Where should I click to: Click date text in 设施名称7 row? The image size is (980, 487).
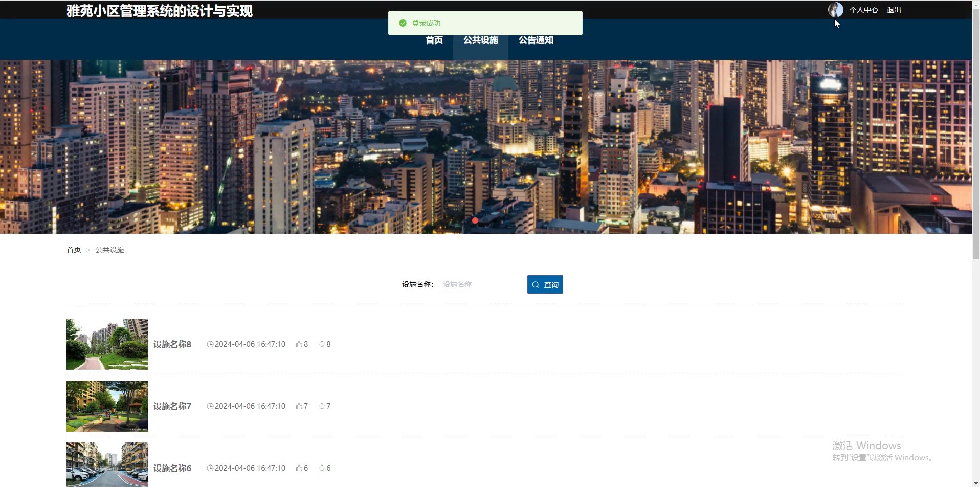(x=250, y=406)
